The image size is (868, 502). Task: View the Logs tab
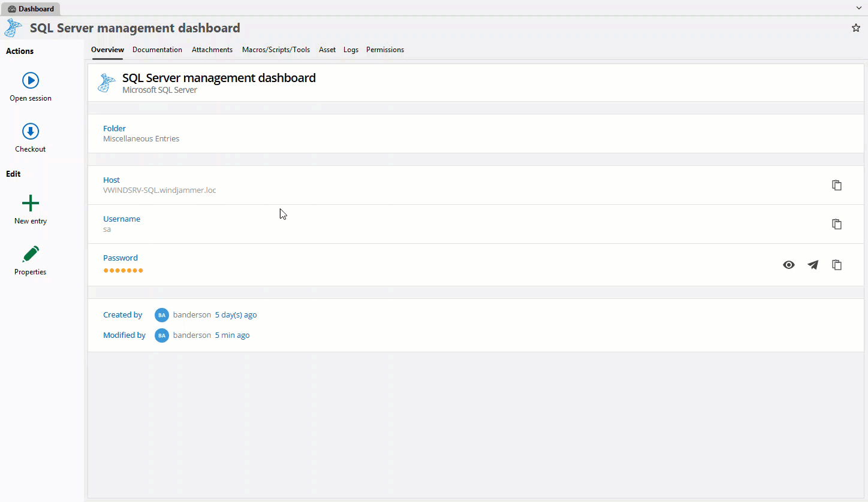(351, 50)
